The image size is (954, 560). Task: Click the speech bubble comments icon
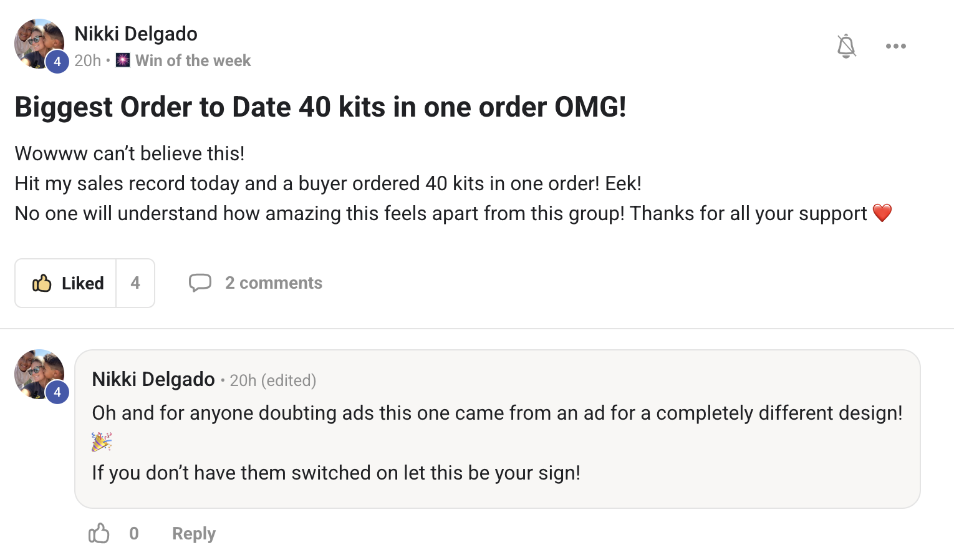[x=200, y=283]
